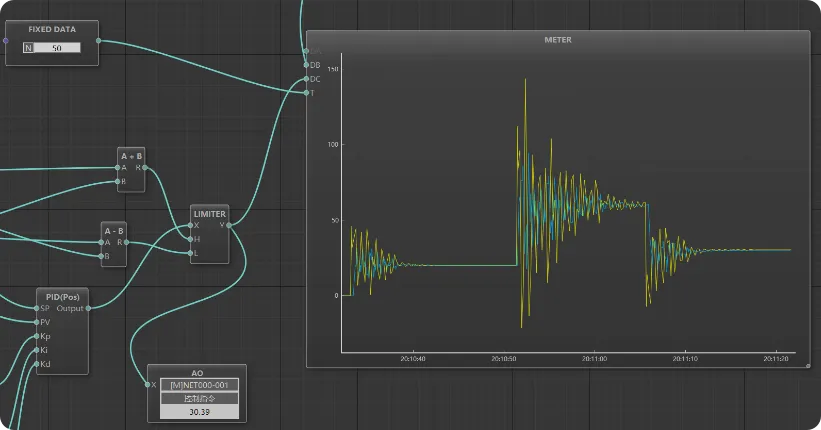
Task: Click the H input port of LIMITER
Action: (x=191, y=239)
